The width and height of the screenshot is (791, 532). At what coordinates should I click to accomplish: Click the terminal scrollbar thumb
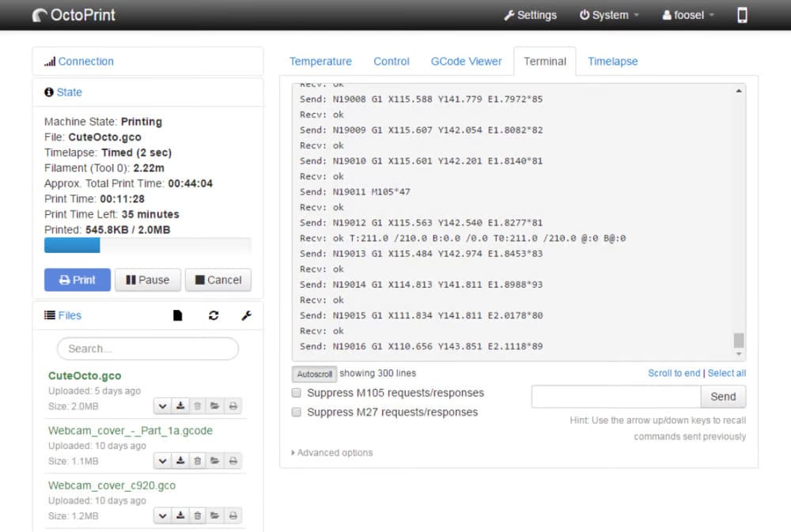pos(739,341)
